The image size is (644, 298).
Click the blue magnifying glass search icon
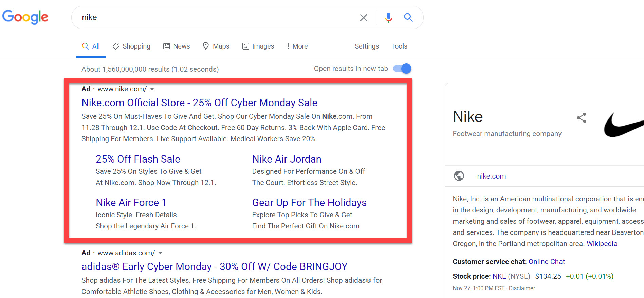pyautogui.click(x=408, y=18)
